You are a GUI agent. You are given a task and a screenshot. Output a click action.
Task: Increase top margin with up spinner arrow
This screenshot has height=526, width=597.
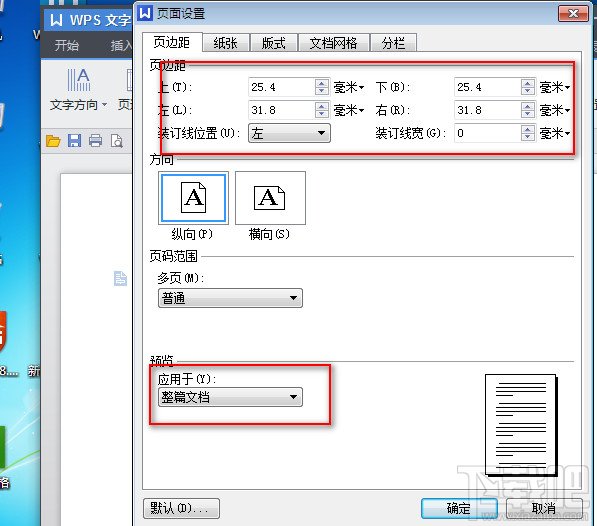(322, 83)
